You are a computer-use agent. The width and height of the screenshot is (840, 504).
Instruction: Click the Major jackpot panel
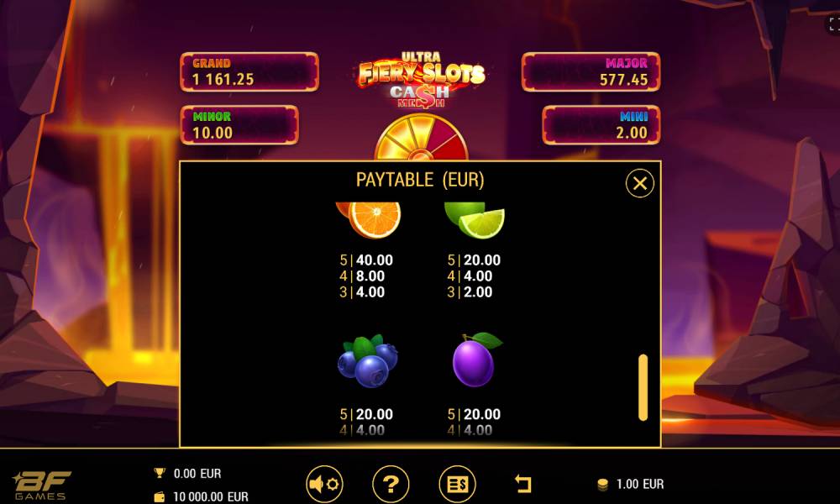coord(591,71)
